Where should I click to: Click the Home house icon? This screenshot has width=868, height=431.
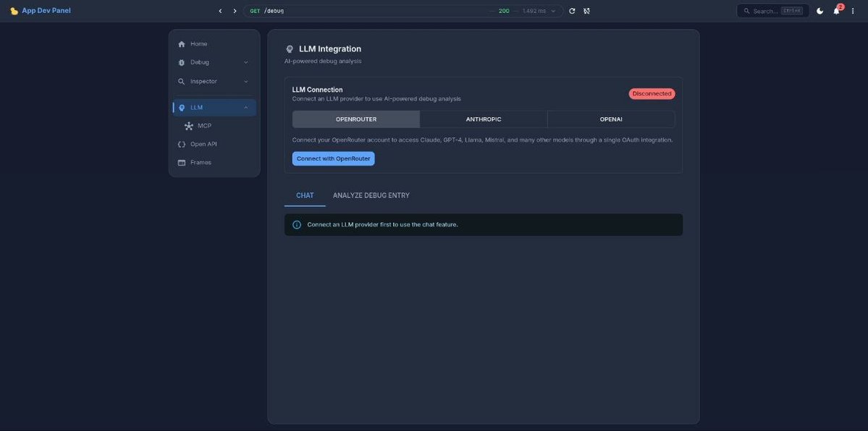tap(182, 44)
